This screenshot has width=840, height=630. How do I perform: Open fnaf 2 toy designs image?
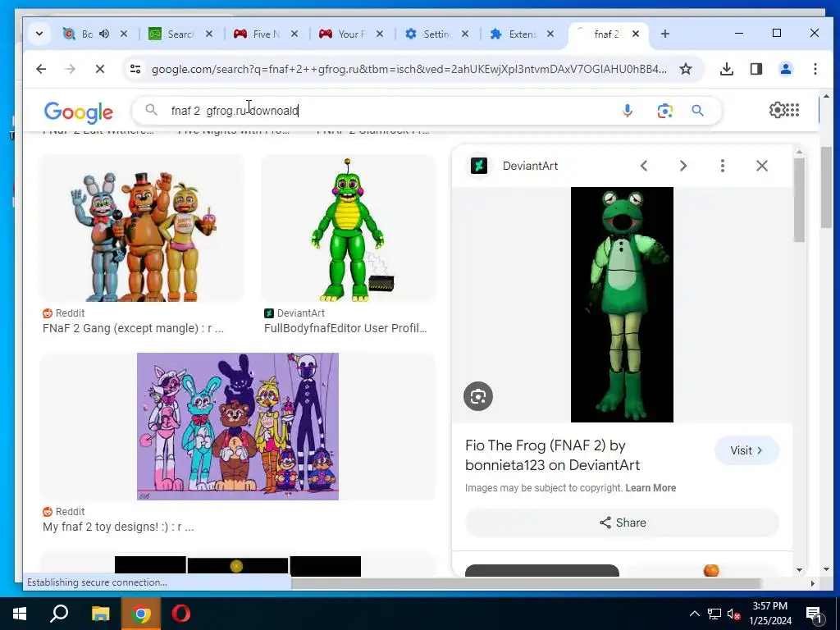click(x=237, y=427)
